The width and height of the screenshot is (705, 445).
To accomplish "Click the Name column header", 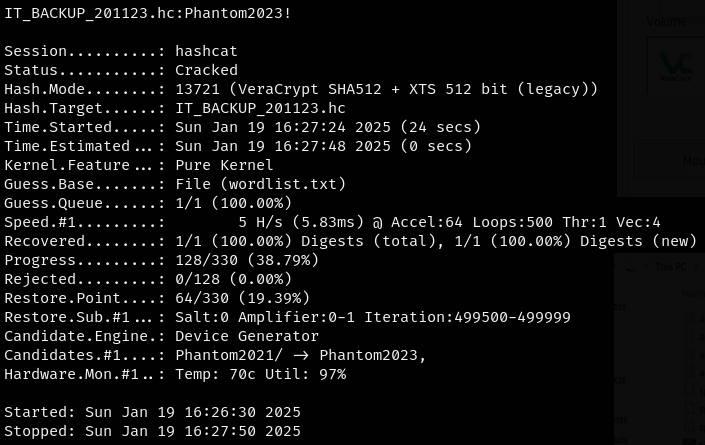I will point(692,293).
